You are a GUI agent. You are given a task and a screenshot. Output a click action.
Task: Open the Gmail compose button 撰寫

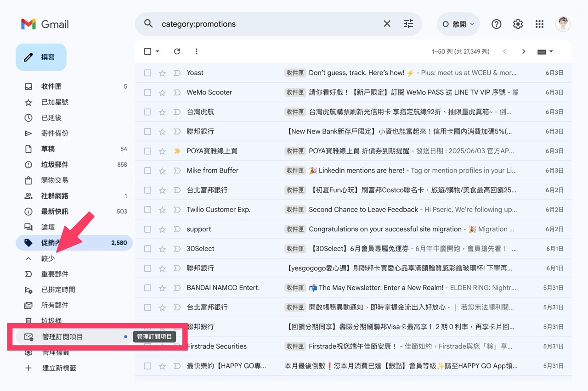41,57
